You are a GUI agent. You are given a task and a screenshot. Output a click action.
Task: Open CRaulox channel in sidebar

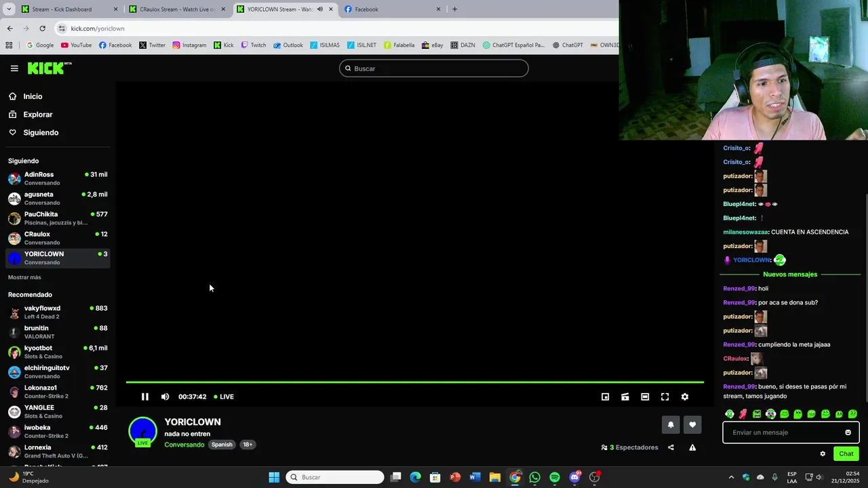(x=58, y=238)
